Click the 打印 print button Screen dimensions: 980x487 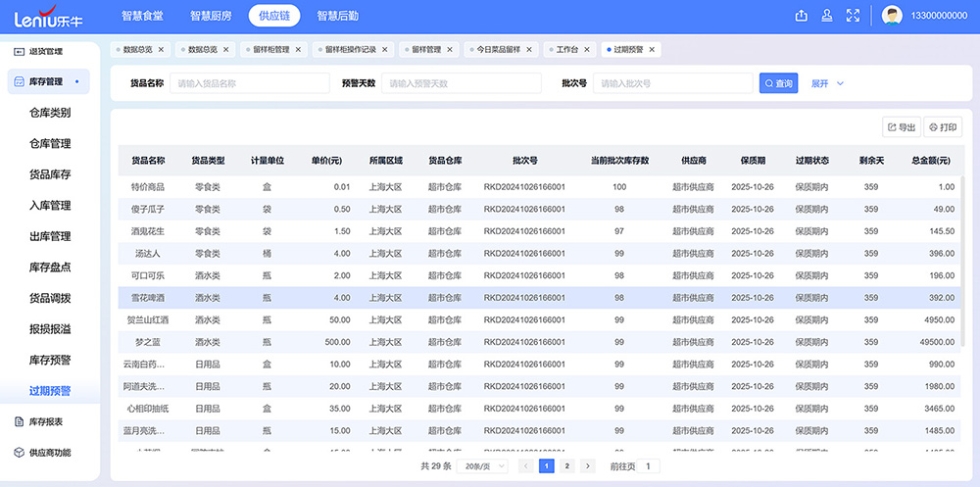[943, 127]
